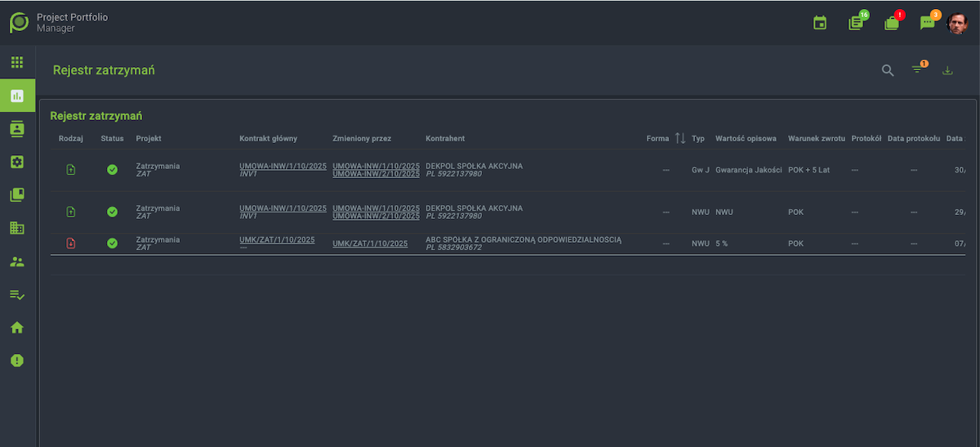Open the apps grid menu in sidebar
This screenshot has width=980, height=447.
[17, 62]
